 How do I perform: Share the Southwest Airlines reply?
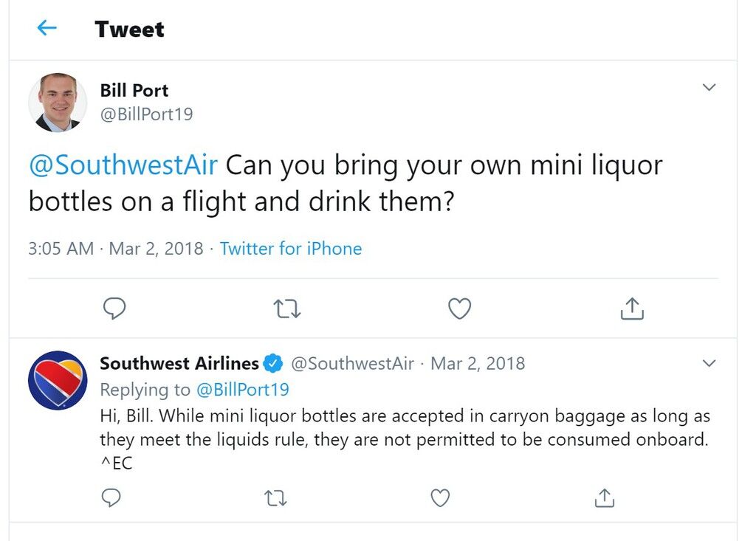pos(605,497)
